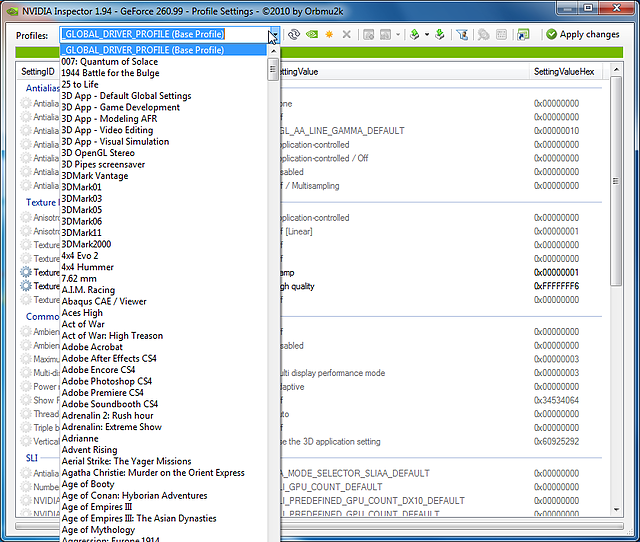Add application to current profile
The width and height of the screenshot is (640, 542).
click(x=369, y=35)
